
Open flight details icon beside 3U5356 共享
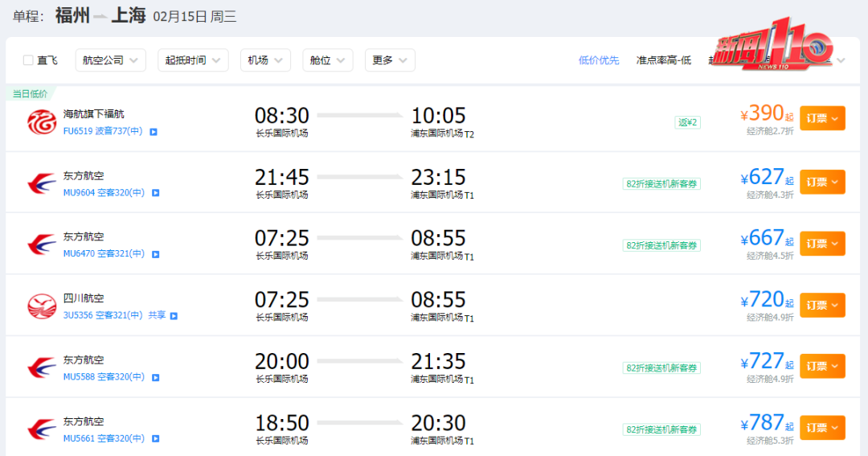[174, 316]
